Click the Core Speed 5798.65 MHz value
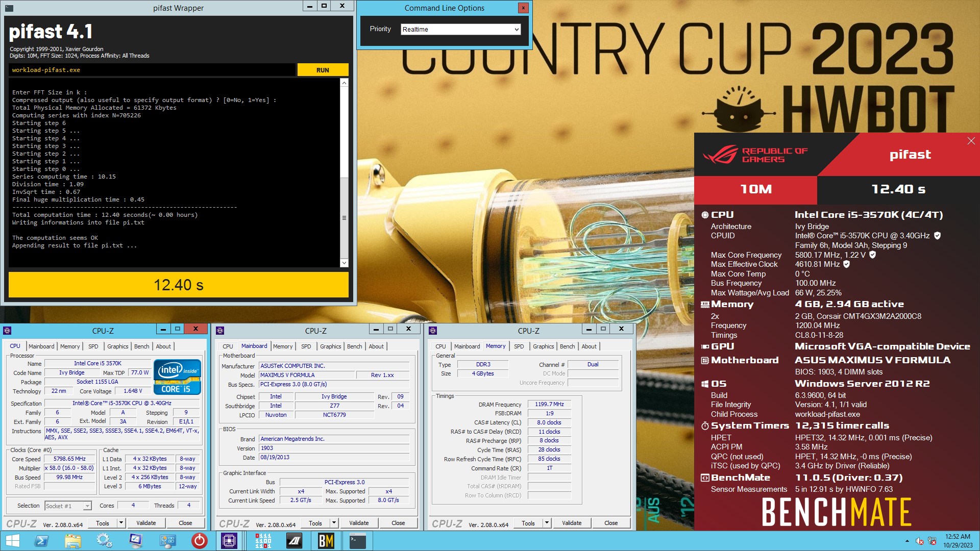Screen dimensions: 980x551 (69, 459)
